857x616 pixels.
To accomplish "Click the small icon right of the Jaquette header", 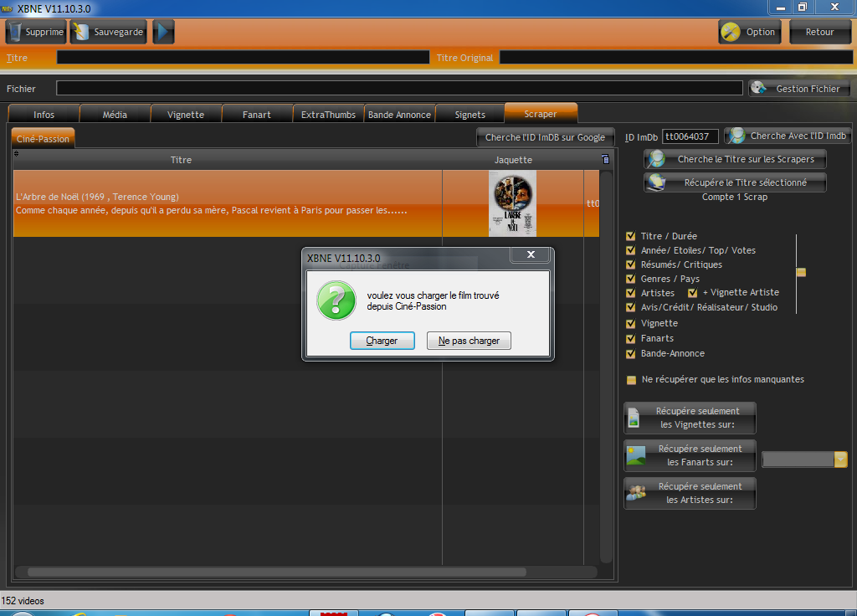I will pyautogui.click(x=606, y=159).
